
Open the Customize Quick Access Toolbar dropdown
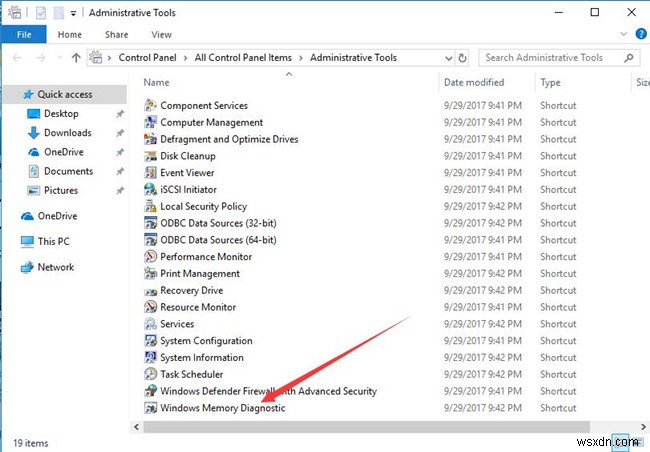pyautogui.click(x=73, y=13)
